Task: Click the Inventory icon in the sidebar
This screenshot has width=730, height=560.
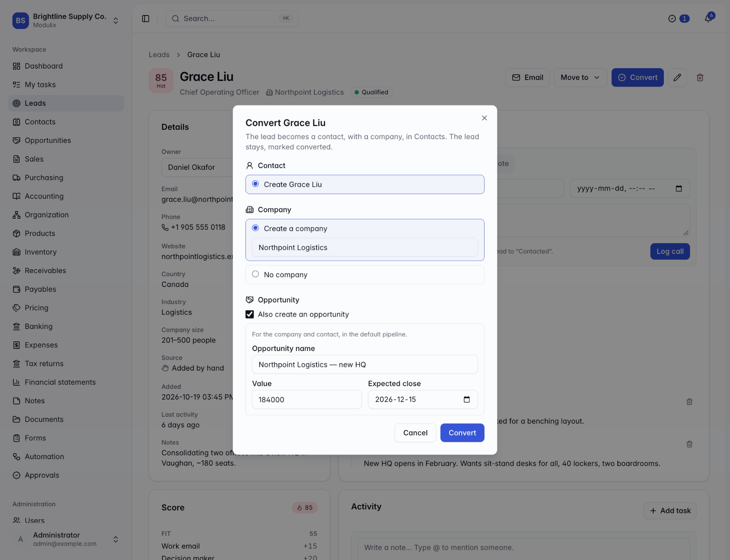Action: (16, 252)
